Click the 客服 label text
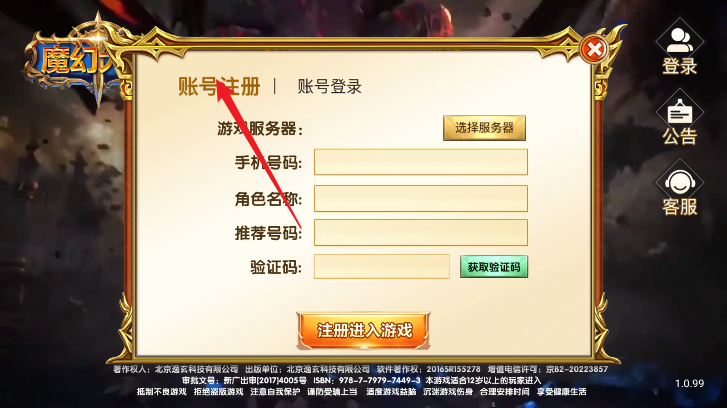Screen dimensions: 727x408 679,207
